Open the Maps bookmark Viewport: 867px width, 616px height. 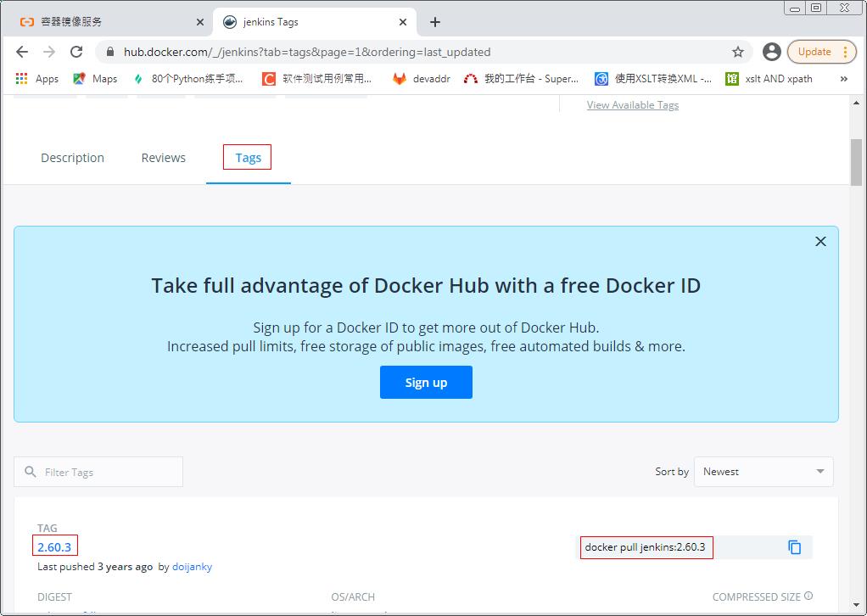pos(95,79)
